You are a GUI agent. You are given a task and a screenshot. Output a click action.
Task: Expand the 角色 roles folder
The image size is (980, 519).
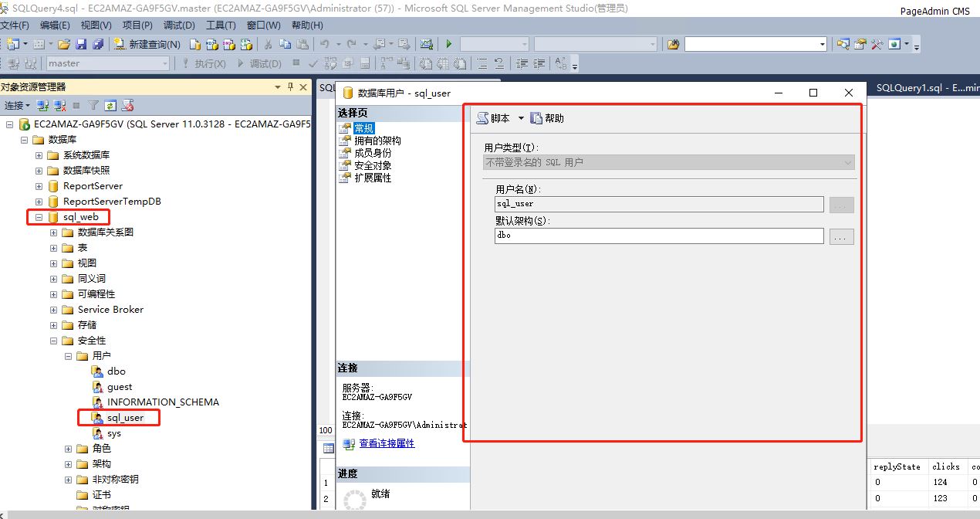click(x=69, y=449)
